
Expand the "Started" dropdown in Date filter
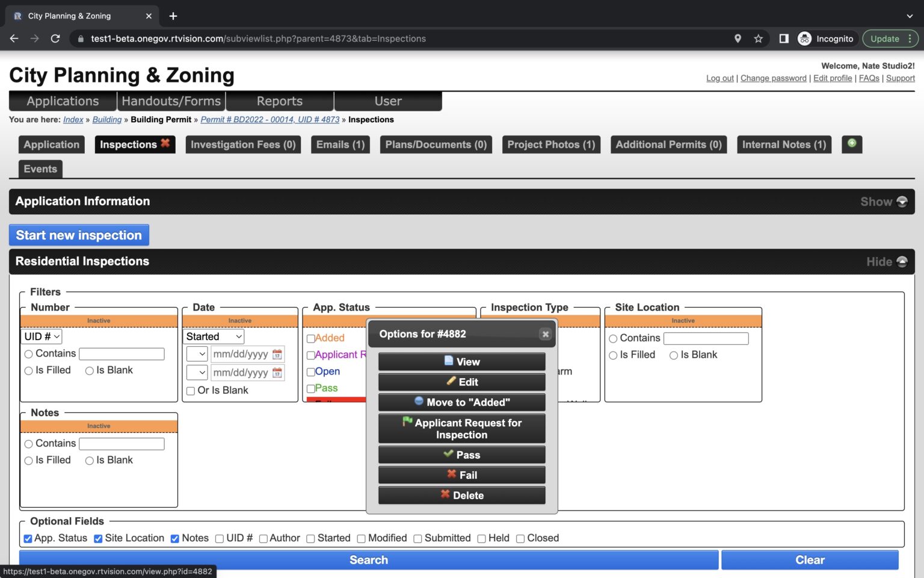pyautogui.click(x=213, y=336)
